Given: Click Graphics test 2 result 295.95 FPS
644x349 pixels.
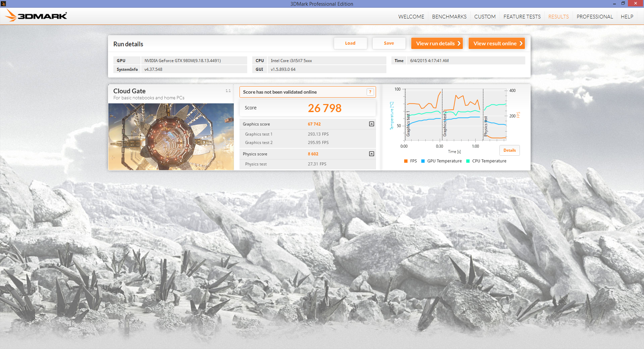Looking at the screenshot, I should (x=318, y=143).
